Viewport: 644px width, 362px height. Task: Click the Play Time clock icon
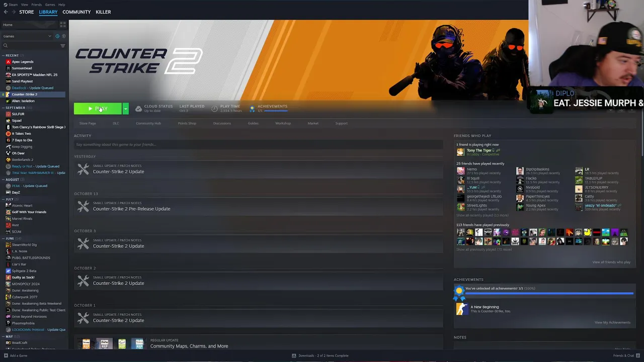tap(215, 109)
